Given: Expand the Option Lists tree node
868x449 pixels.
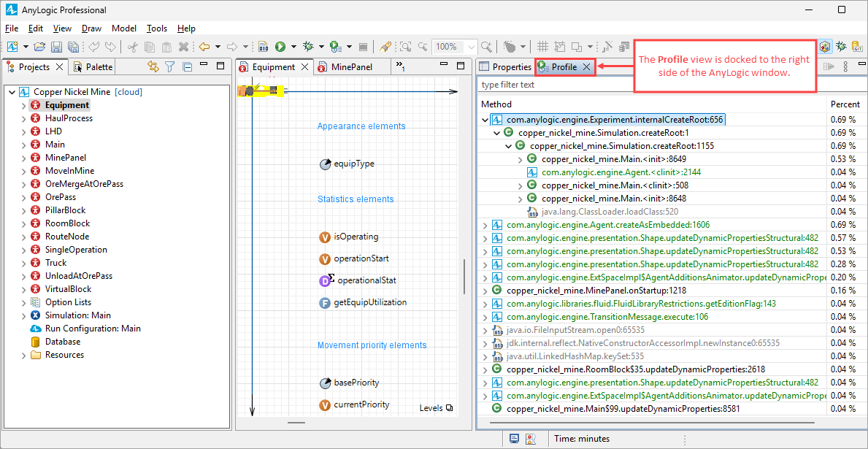Looking at the screenshot, I should click(x=24, y=302).
